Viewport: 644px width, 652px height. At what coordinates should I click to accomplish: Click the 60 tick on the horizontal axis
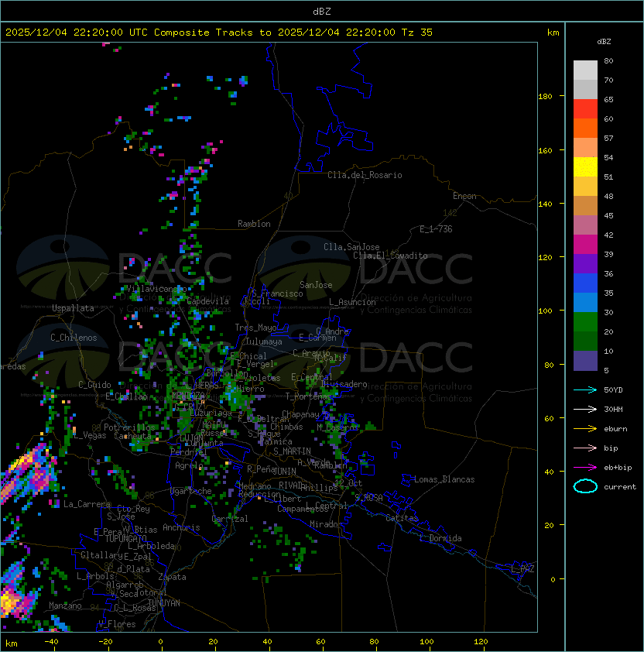tap(320, 642)
